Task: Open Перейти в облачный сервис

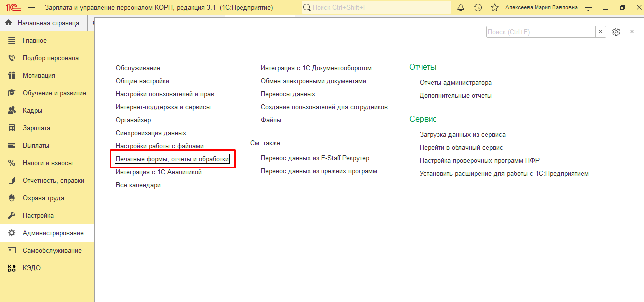Action: [x=461, y=148]
